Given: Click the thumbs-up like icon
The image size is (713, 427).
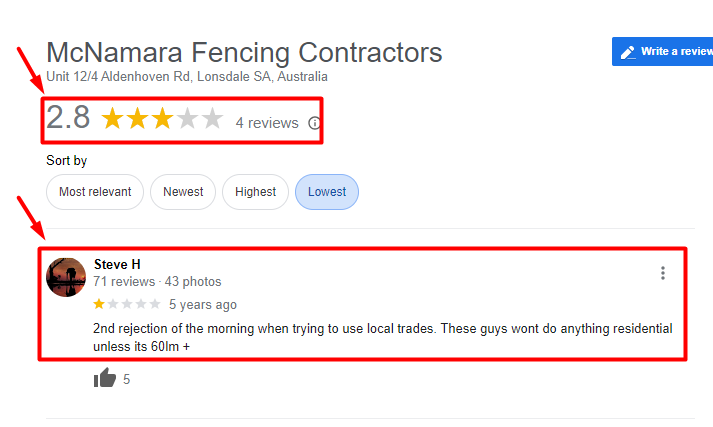Looking at the screenshot, I should point(105,378).
